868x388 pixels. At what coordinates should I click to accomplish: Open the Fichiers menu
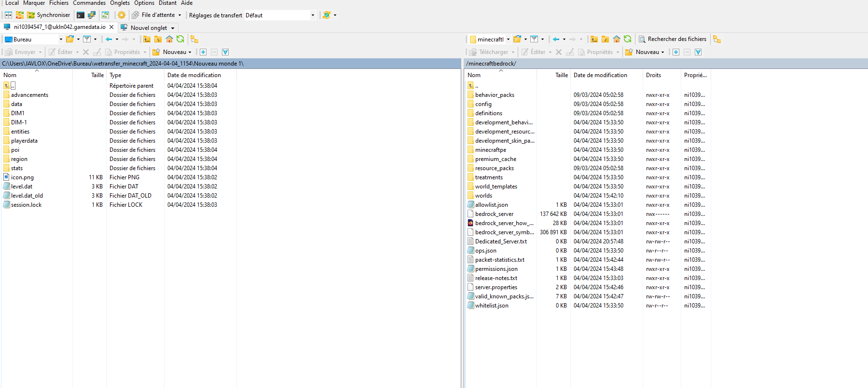point(59,3)
